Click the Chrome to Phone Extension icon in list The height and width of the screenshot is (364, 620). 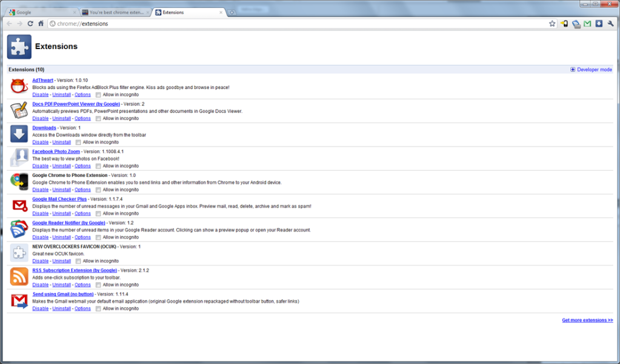19,182
